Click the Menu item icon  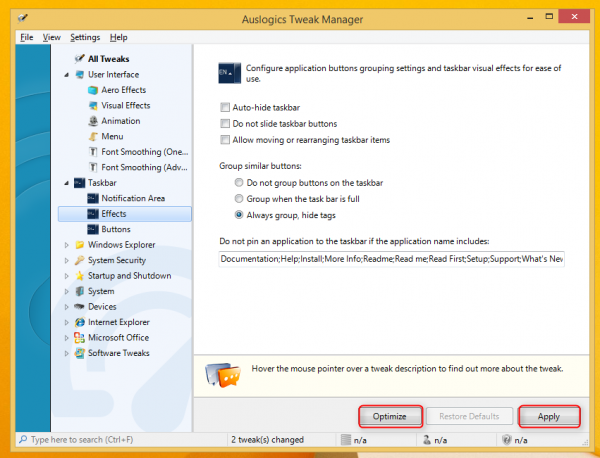pos(93,136)
